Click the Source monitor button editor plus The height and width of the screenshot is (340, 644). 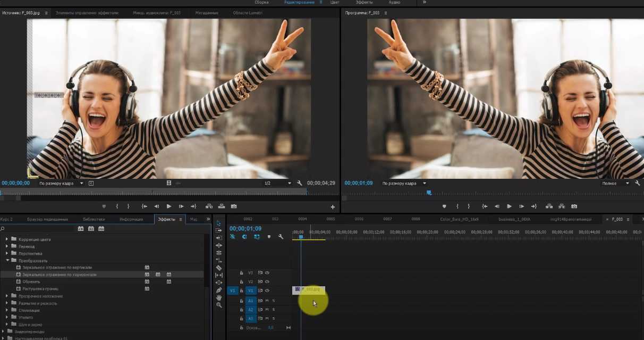[333, 207]
